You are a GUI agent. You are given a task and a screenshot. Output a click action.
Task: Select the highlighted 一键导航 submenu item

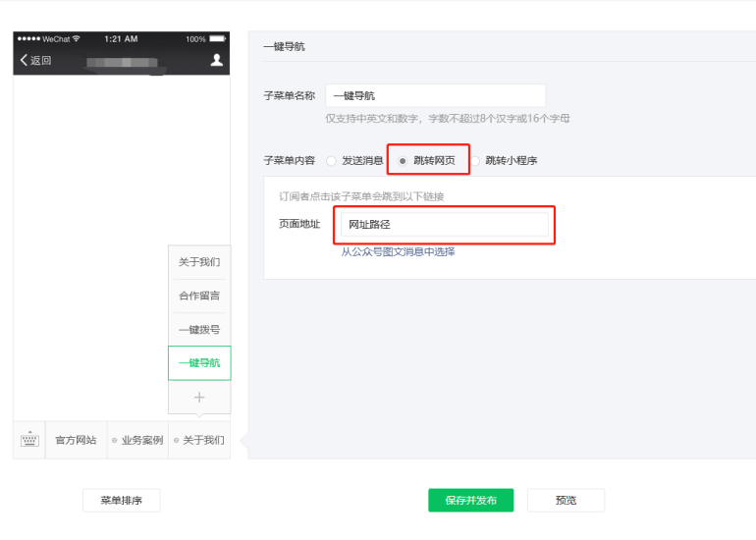click(199, 363)
